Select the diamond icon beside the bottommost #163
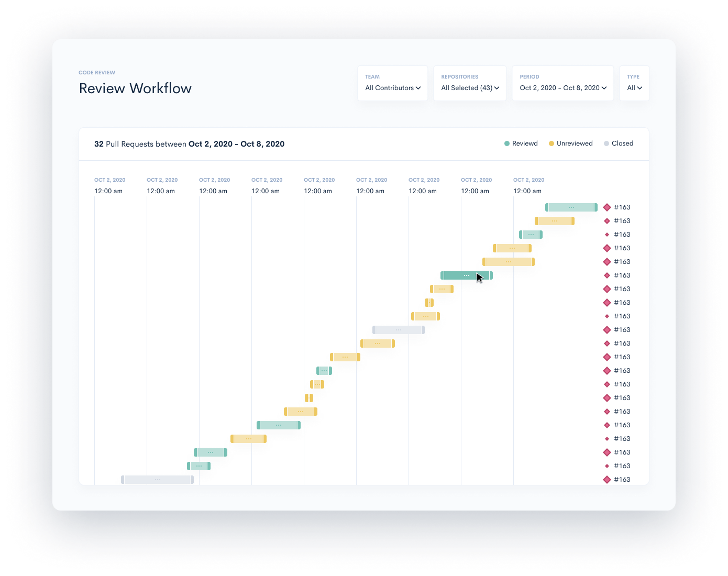This screenshot has width=728, height=576. coord(606,479)
